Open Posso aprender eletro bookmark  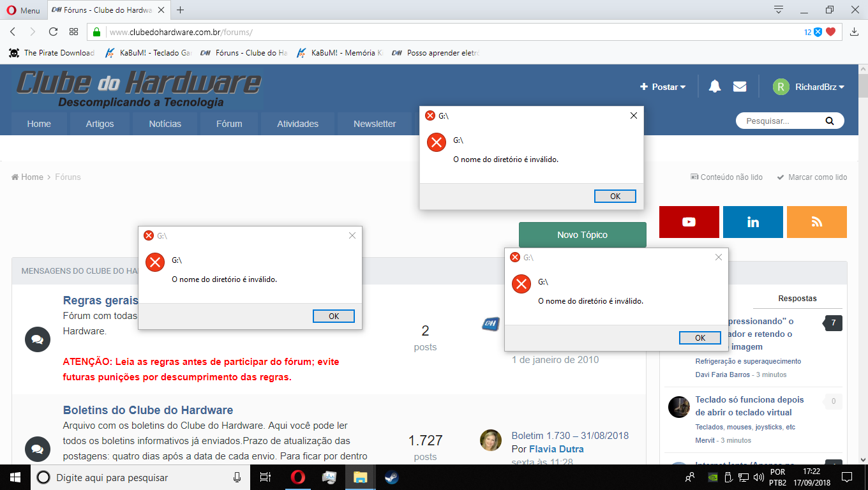[x=435, y=53]
